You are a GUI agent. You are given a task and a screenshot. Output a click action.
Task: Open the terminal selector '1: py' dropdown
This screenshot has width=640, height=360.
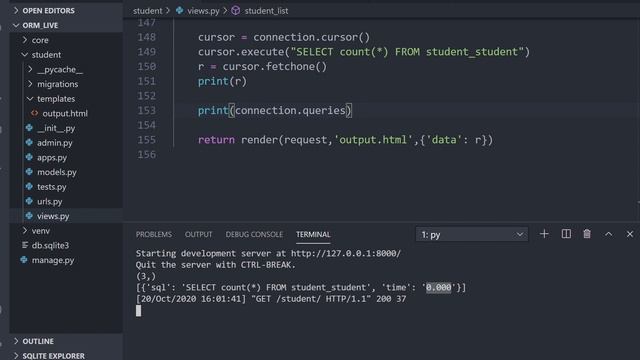(472, 235)
